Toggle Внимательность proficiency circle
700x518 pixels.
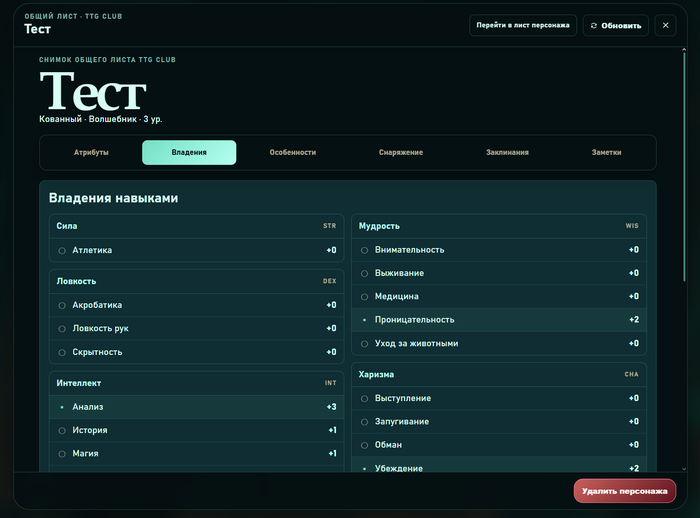tap(364, 250)
